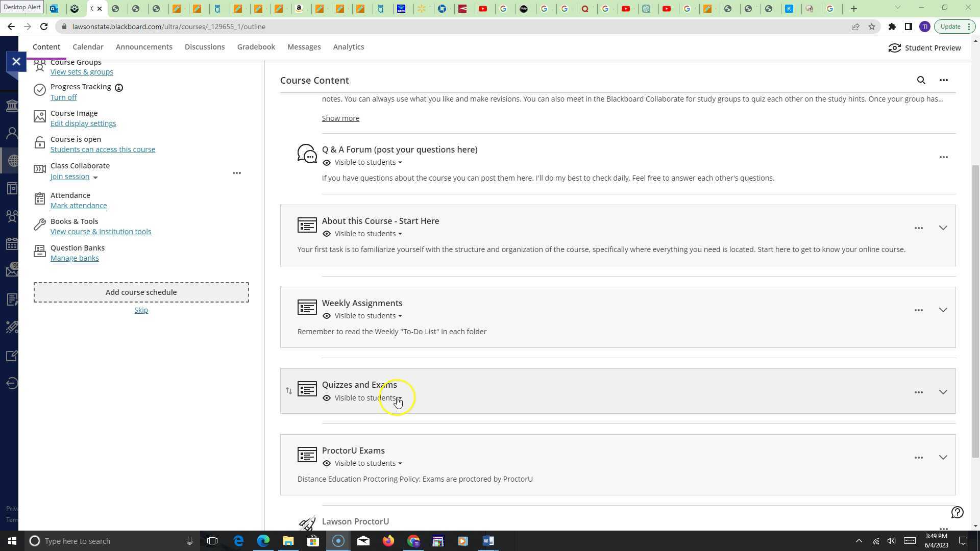Viewport: 980px width, 551px height.
Task: Open Class Collaborate more options ellipsis
Action: click(x=236, y=173)
